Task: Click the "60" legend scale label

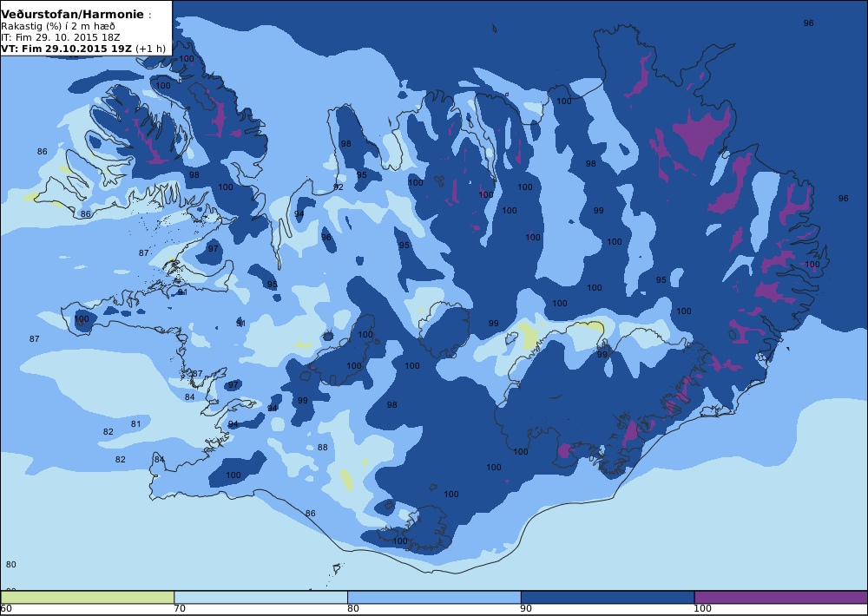Action: point(6,609)
